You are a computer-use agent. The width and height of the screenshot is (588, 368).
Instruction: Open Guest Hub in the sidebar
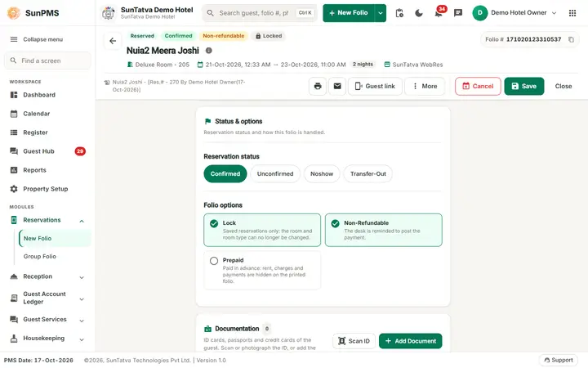[x=47, y=151]
